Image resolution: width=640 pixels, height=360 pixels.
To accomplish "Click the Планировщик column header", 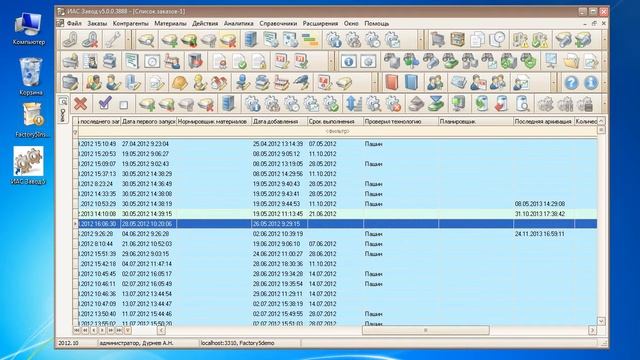I will pyautogui.click(x=476, y=121).
